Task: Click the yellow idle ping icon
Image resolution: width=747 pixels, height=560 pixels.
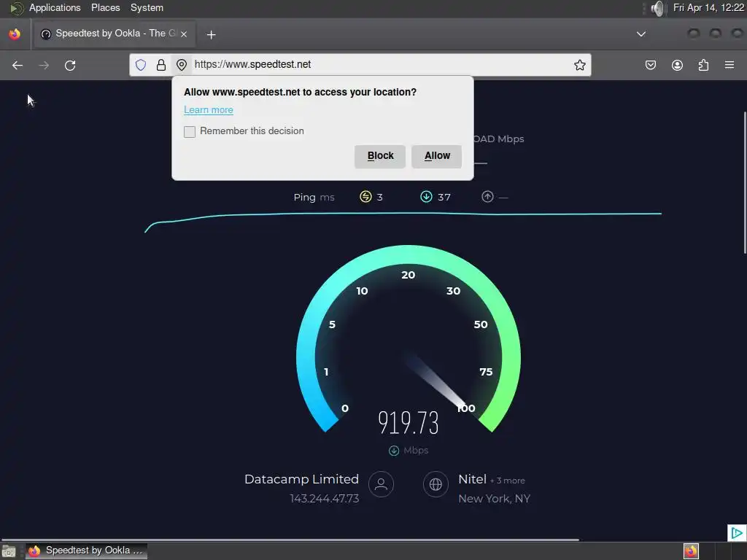Action: coord(365,197)
